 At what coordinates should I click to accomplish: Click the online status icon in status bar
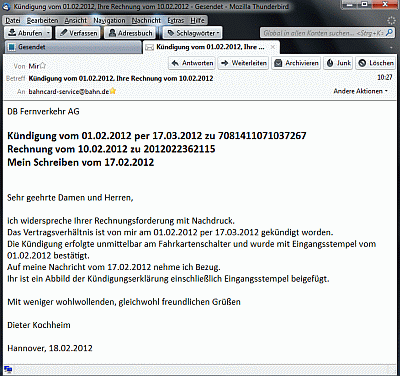click(x=8, y=370)
